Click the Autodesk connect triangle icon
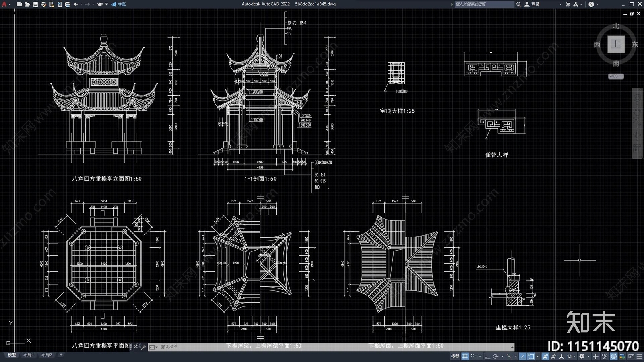Screen dimensions: 644x362 (576, 4)
